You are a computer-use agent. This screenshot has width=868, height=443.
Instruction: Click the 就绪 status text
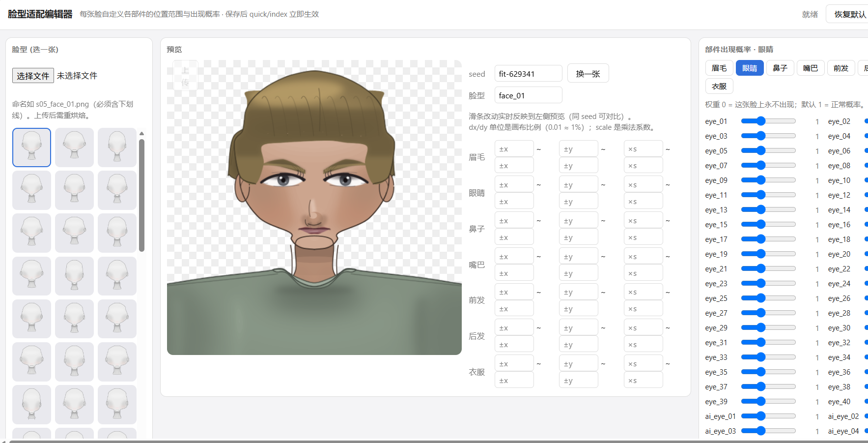click(810, 14)
